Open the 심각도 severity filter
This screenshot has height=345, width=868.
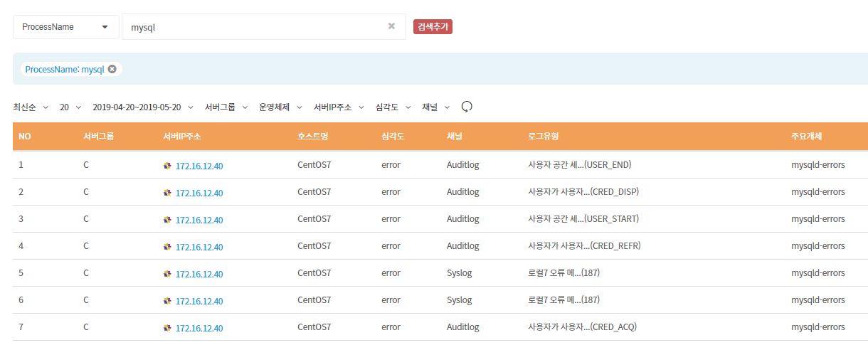coord(393,107)
